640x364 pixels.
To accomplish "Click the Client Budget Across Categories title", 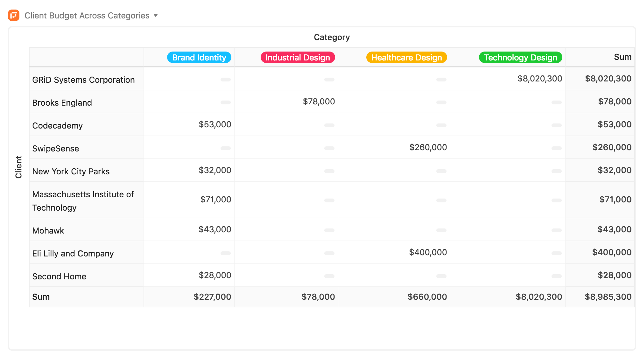I will [x=87, y=16].
